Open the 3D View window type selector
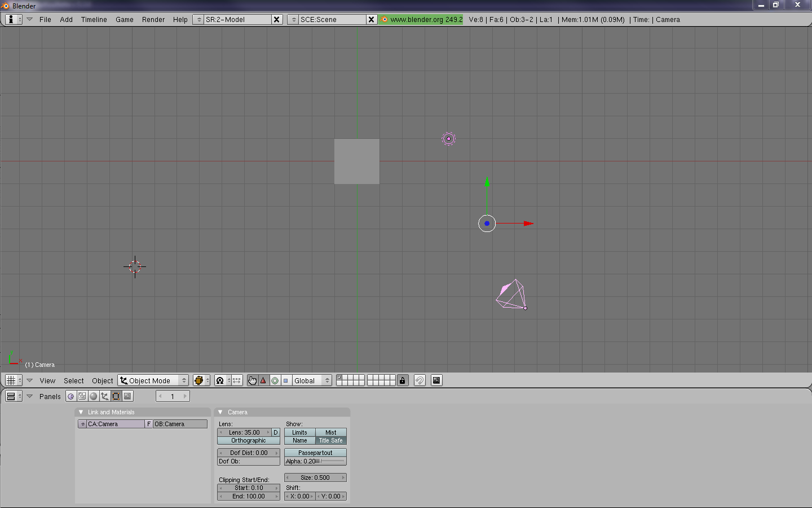The width and height of the screenshot is (812, 508). click(x=14, y=380)
